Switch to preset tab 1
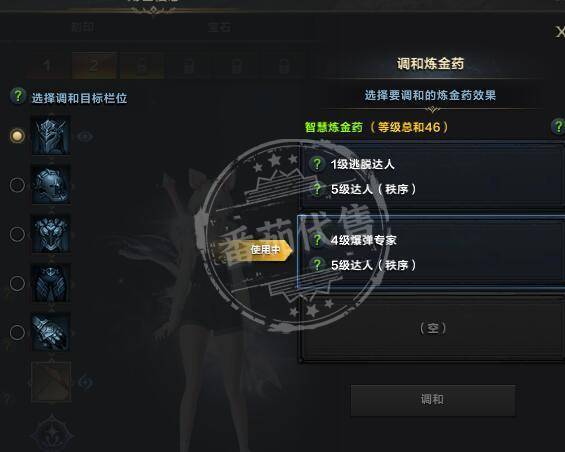 click(x=47, y=66)
